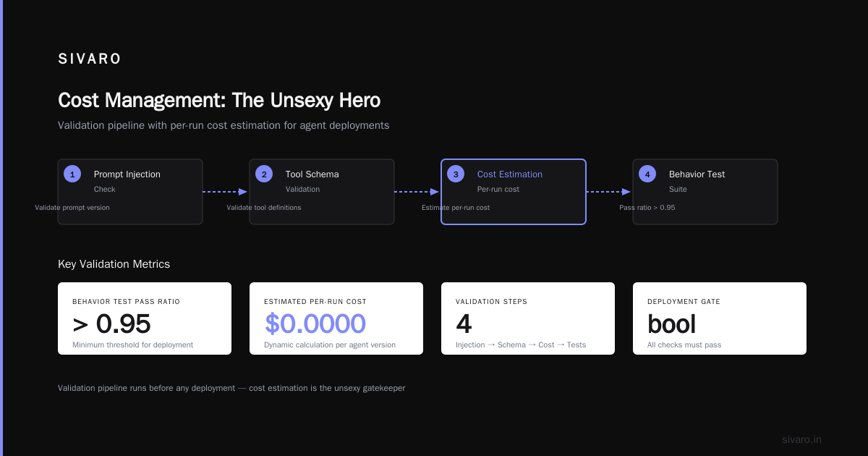Select the Tool Schema Validation step
This screenshot has width=868, height=456.
tap(322, 192)
